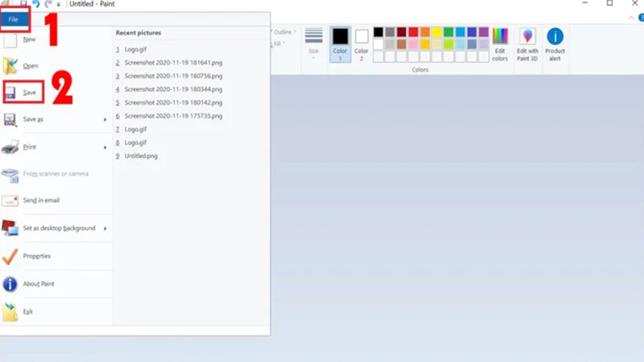Pick the dark red palette swatch
The width and height of the screenshot is (644, 362).
point(402,32)
